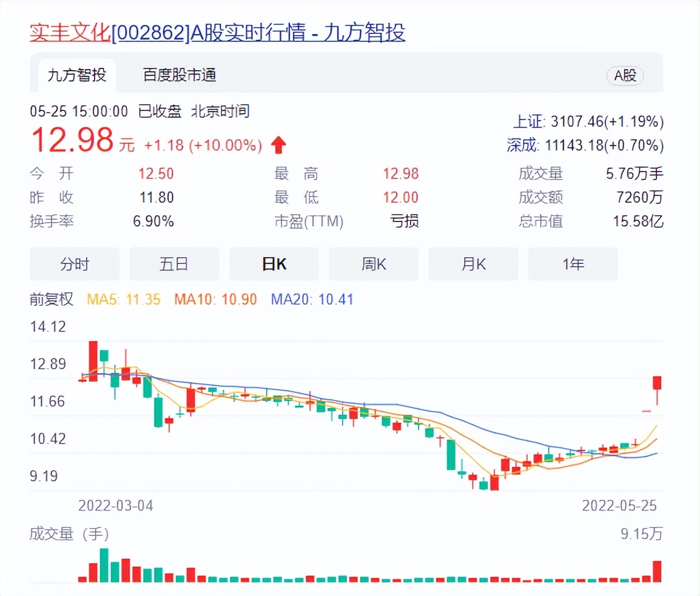Switch to the 百度股市通 tab
Viewport: 700px width, 596px height.
(178, 75)
